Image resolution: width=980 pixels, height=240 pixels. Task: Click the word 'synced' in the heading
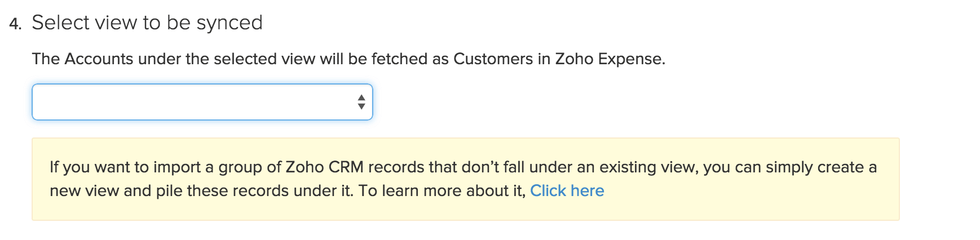[x=229, y=23]
